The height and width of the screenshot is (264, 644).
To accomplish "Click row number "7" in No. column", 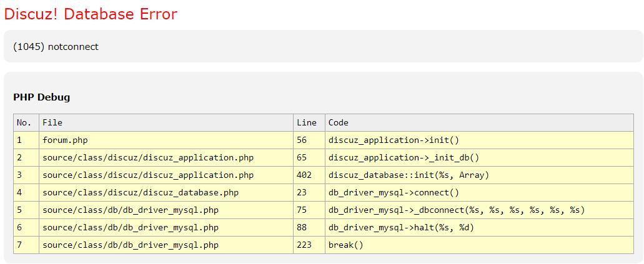I will (x=26, y=245).
